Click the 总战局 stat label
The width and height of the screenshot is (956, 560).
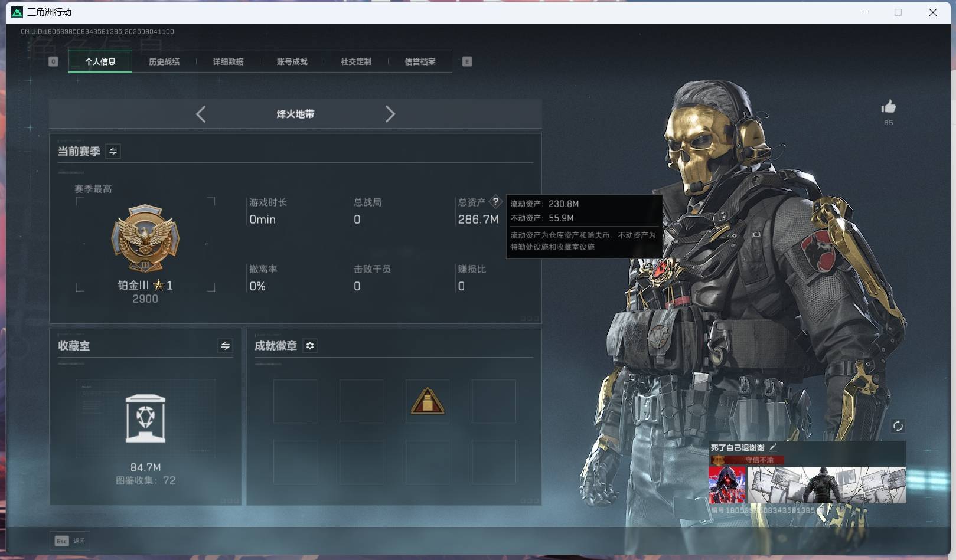click(367, 202)
